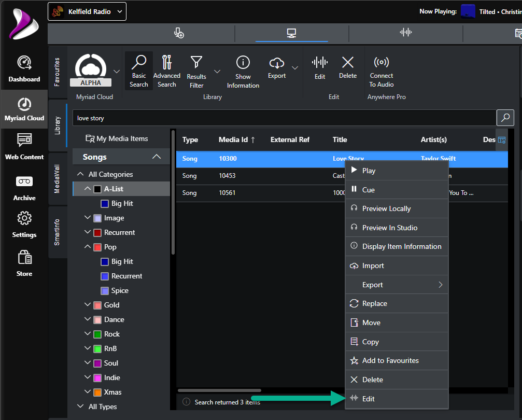Switch to the Library side tab
Image resolution: width=522 pixels, height=420 pixels.
click(x=58, y=125)
